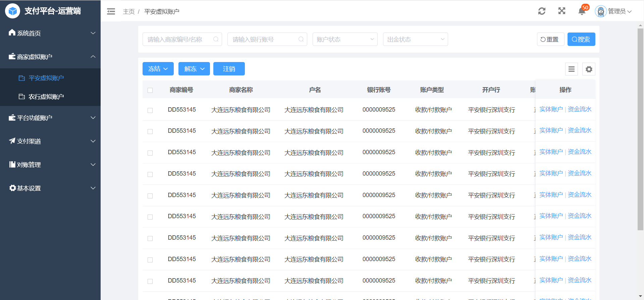Expand the 对账管理 menu chevron

tap(93, 164)
